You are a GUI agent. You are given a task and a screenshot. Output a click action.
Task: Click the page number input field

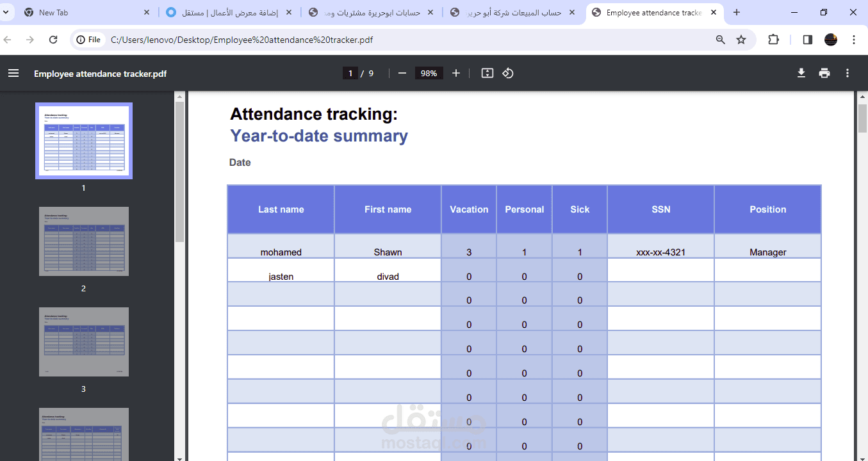350,74
